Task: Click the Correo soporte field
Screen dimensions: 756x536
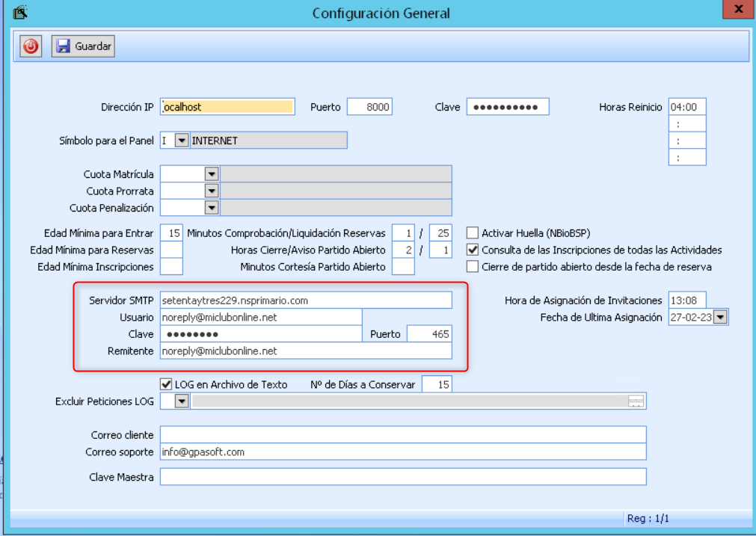Action: click(402, 452)
